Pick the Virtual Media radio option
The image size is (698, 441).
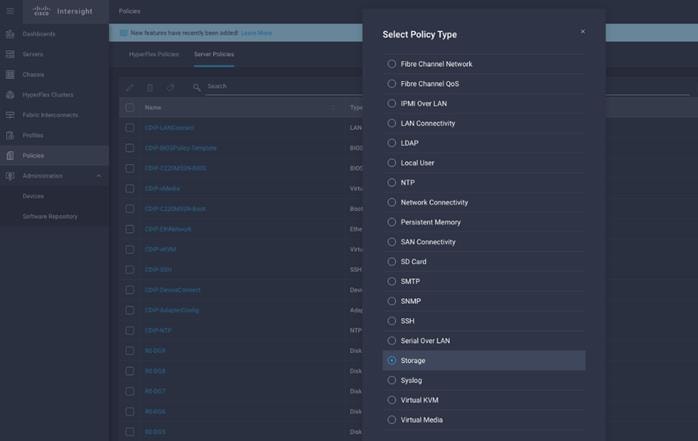(x=391, y=420)
